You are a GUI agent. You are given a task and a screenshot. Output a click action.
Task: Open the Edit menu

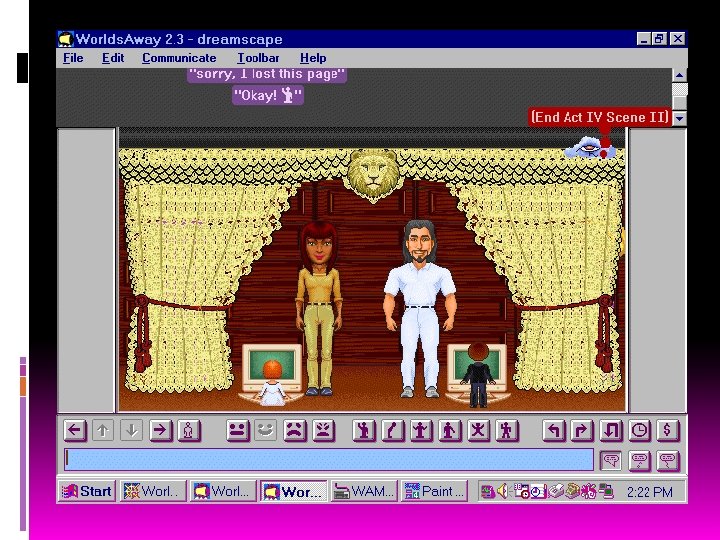pyautogui.click(x=113, y=58)
